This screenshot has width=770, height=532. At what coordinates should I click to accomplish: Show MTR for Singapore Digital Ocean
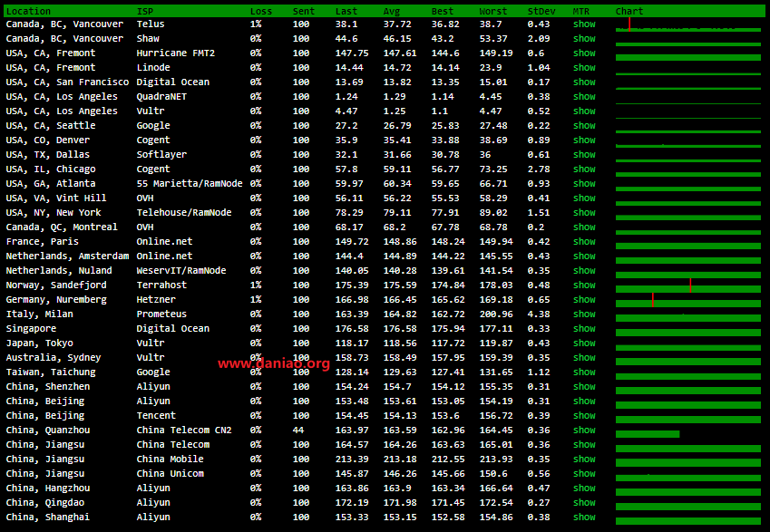[584, 328]
